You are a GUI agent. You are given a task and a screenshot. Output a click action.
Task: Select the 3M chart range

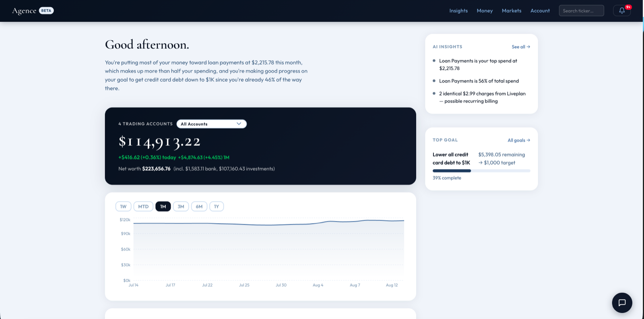click(181, 206)
